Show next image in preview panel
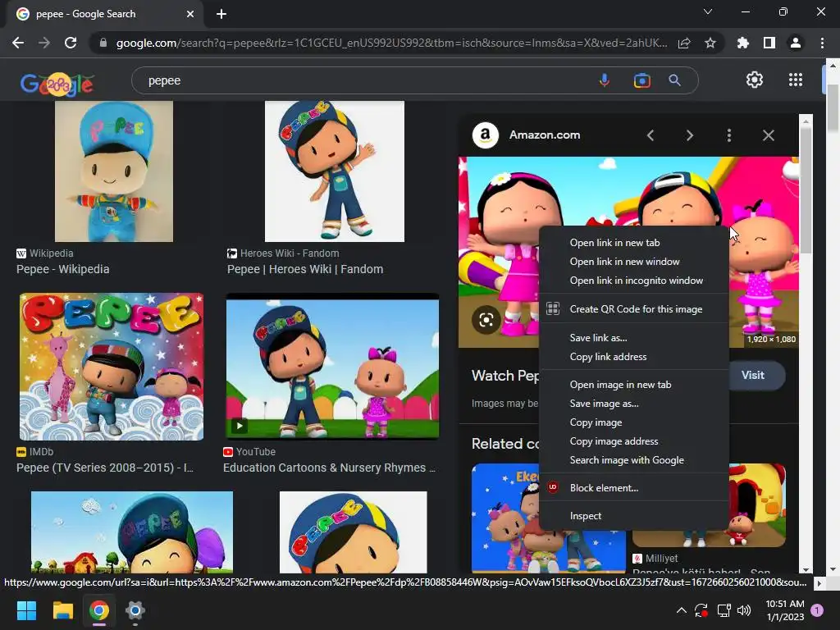The height and width of the screenshot is (630, 840). tap(689, 135)
